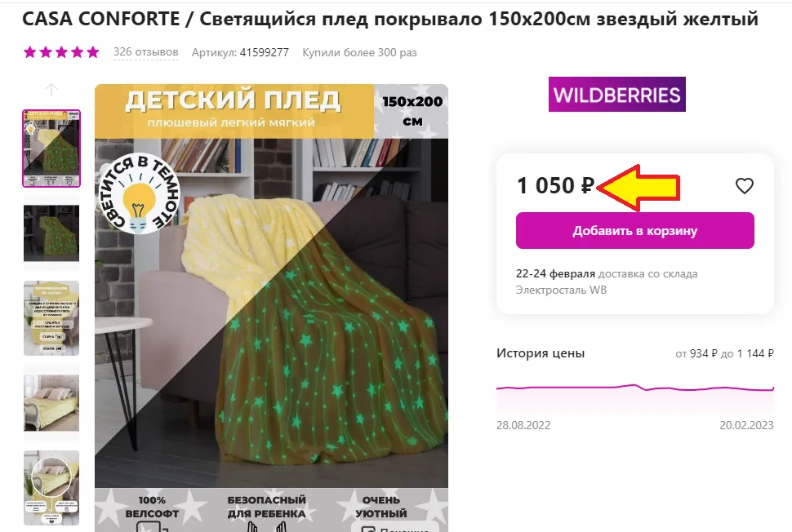Select the fifth thumbnail with circular closeup
Viewport: 792px width, 532px height.
[x=51, y=488]
